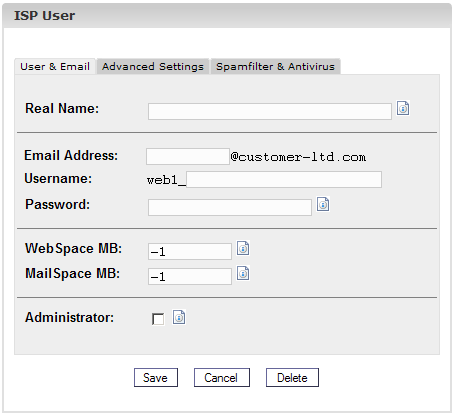This screenshot has width=454, height=416.
Task: Switch to the User & Email tab
Action: [55, 66]
